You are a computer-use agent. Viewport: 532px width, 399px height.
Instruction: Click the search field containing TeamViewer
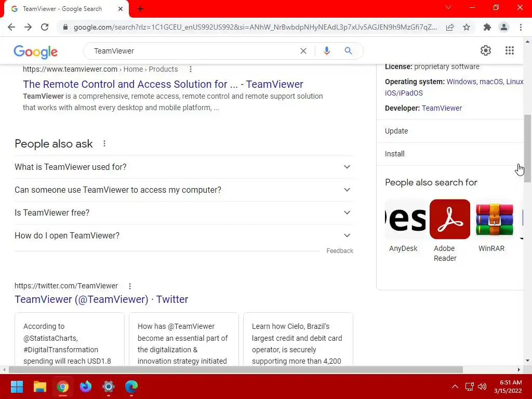193,51
